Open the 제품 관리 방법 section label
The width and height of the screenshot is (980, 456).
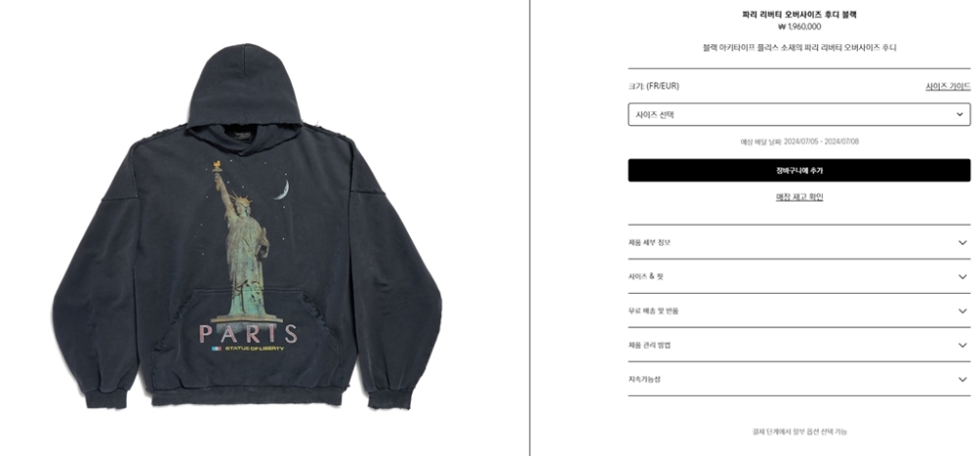650,345
